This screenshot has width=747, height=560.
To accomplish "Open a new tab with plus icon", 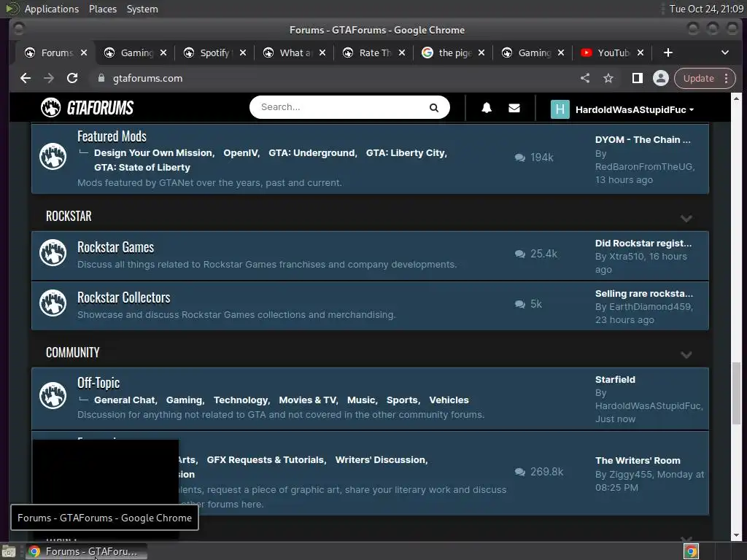I will 668,52.
